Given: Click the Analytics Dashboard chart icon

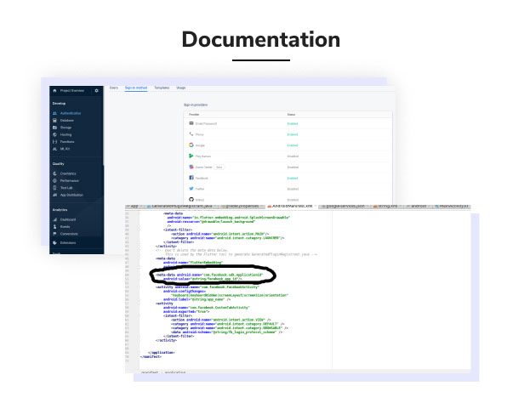Looking at the screenshot, I should 54,219.
